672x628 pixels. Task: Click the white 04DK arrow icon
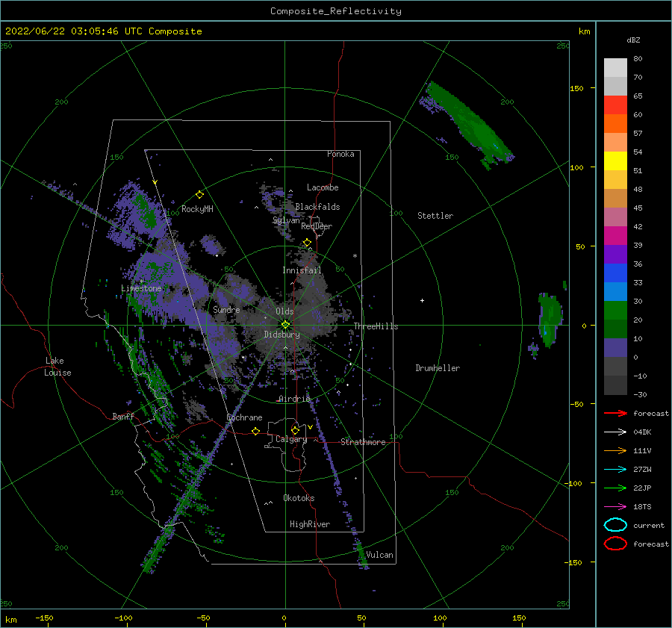coord(615,432)
